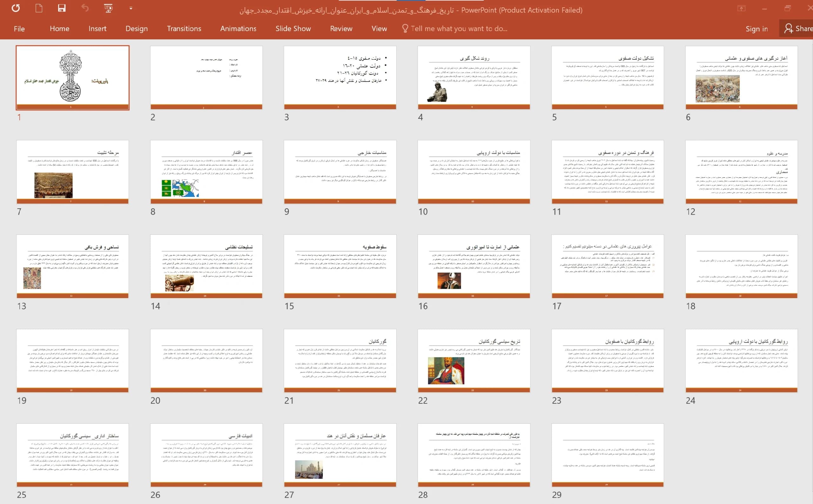Viewport: 813px width, 504px height.
Task: Select slide 24 thumbnail
Action: pos(741,361)
